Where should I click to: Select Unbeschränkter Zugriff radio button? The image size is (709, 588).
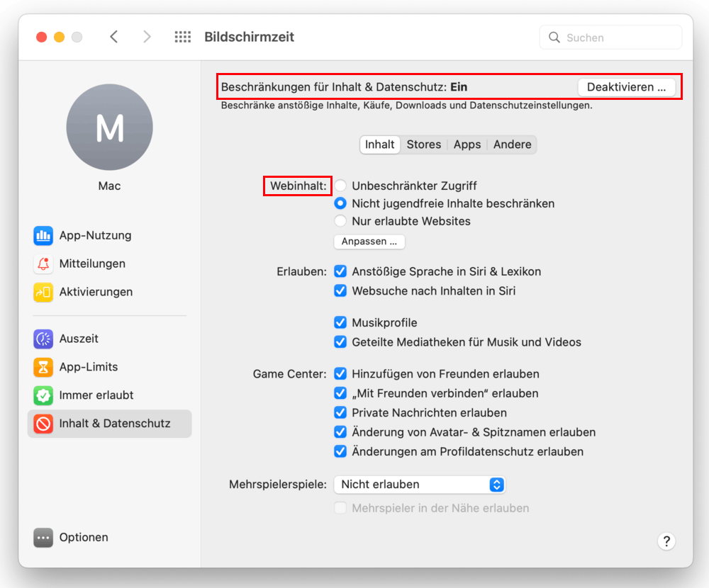tap(341, 186)
